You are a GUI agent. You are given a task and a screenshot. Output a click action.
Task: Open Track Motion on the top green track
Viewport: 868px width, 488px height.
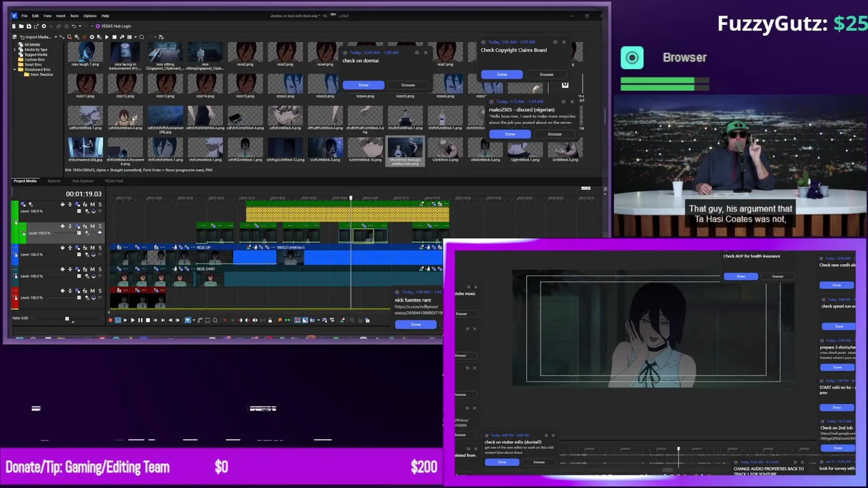pyautogui.click(x=77, y=204)
